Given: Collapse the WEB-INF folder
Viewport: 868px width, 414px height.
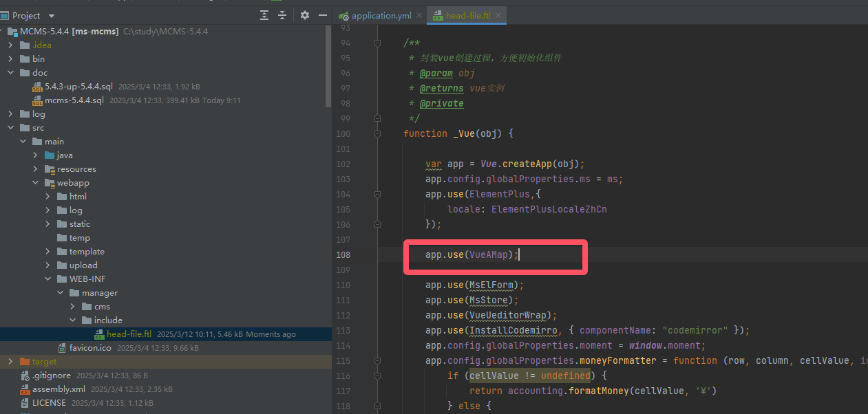Looking at the screenshot, I should pos(48,279).
